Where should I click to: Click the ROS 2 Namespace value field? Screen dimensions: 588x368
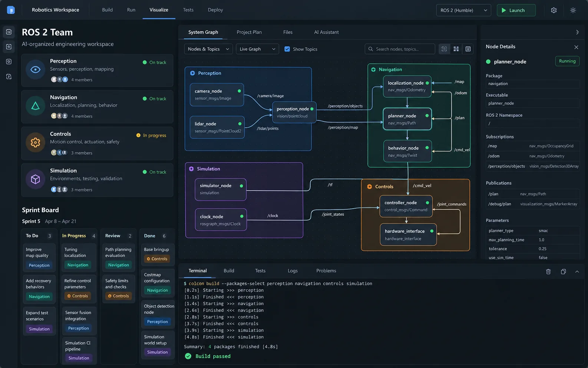(533, 124)
